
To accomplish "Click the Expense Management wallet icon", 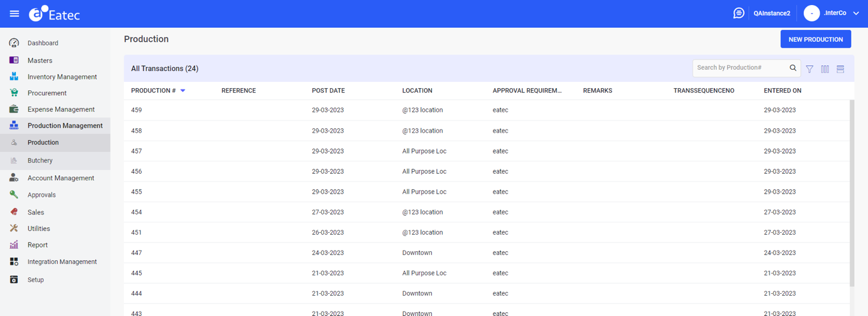I will click(x=14, y=109).
